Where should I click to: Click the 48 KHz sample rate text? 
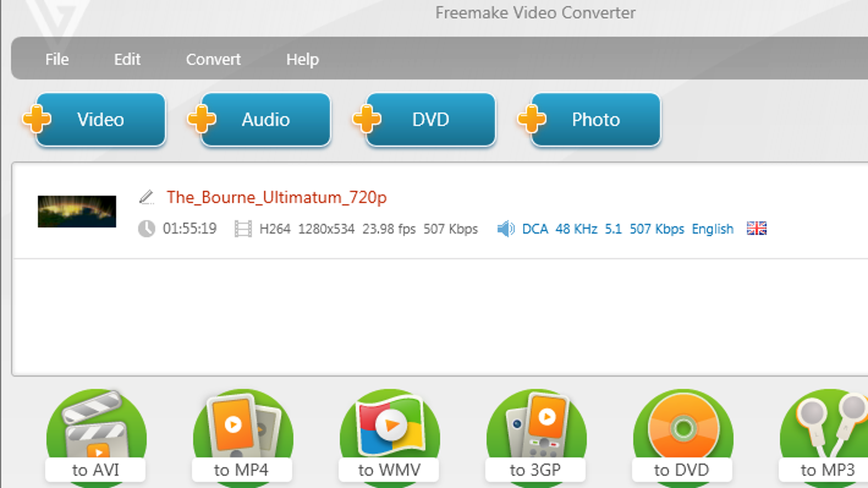[576, 229]
